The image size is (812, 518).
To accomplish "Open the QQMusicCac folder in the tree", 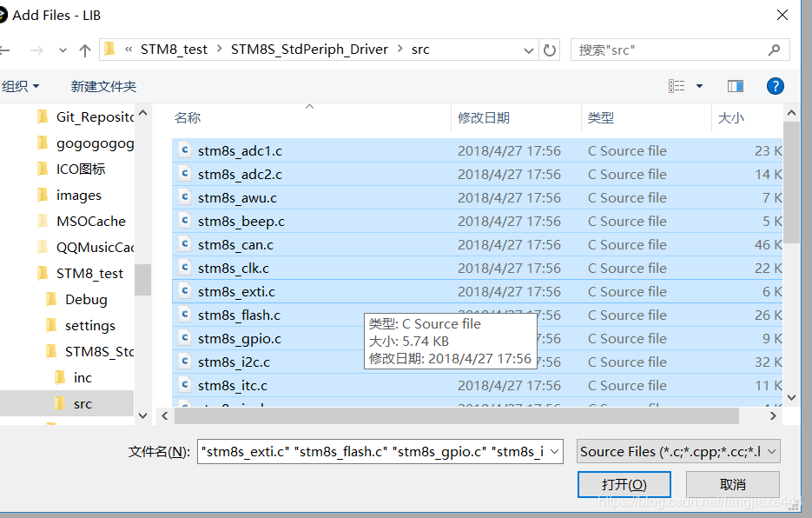I will 85,248.
